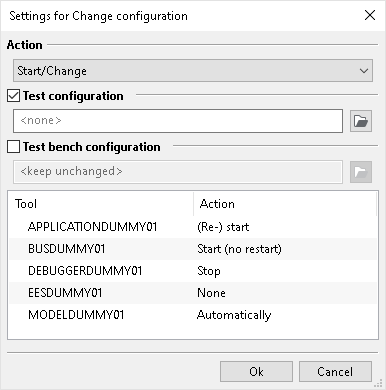Click the Cancel button
The width and height of the screenshot is (386, 390).
pos(335,372)
